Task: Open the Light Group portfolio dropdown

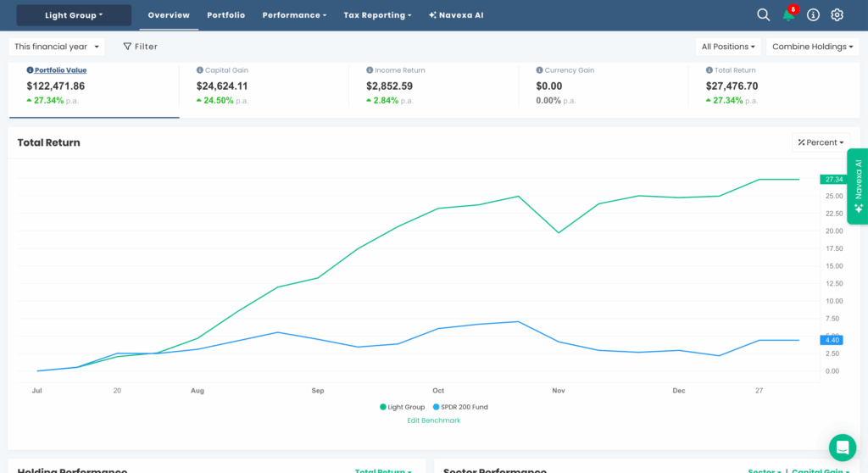Action: click(74, 15)
